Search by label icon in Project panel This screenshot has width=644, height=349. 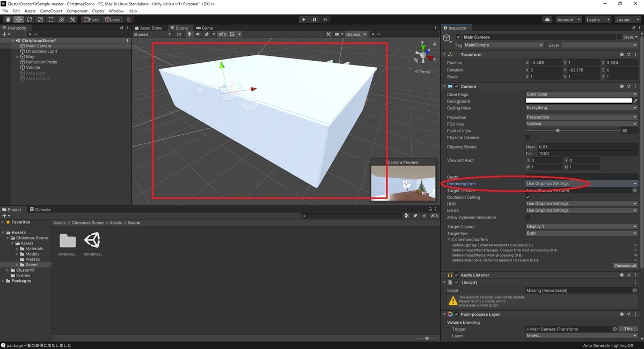coord(415,216)
